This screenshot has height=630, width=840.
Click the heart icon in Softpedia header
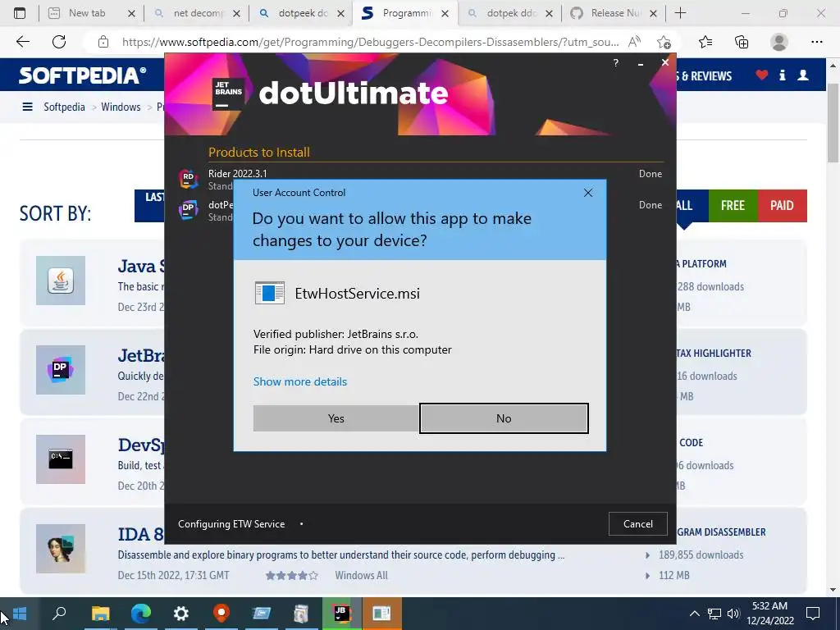pos(762,75)
